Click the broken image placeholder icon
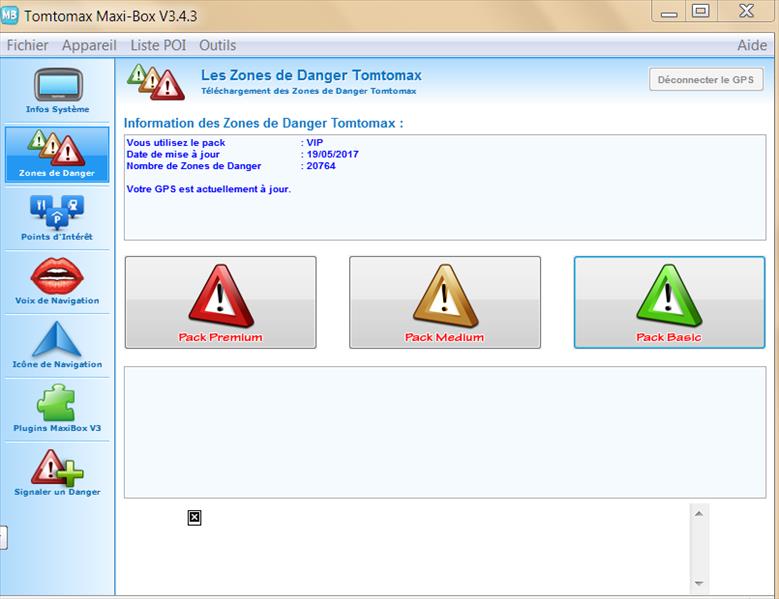The width and height of the screenshot is (779, 599). click(x=194, y=518)
